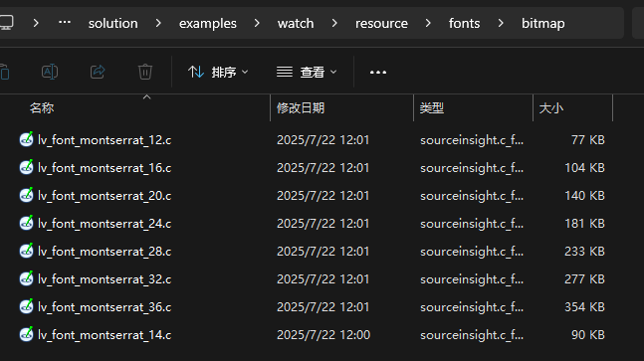Open the 排序 sort dropdown
Screen dimensions: 644x361
(218, 73)
